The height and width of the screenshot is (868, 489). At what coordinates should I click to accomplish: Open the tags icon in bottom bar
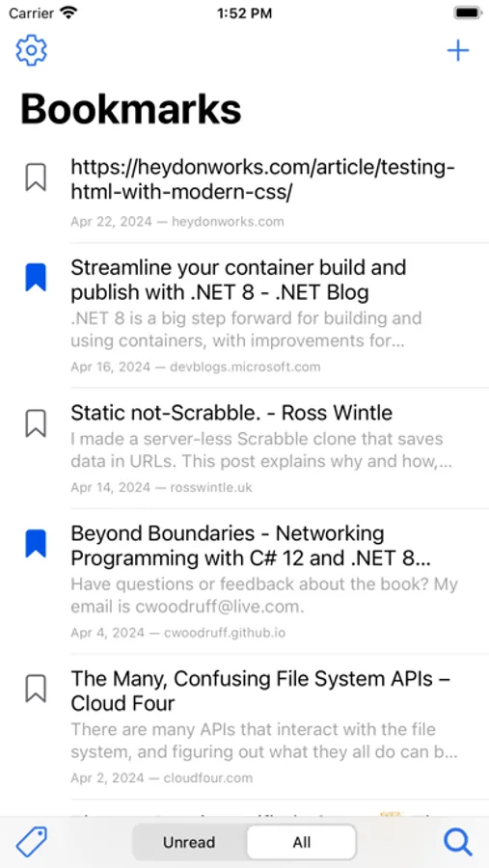pos(32,842)
